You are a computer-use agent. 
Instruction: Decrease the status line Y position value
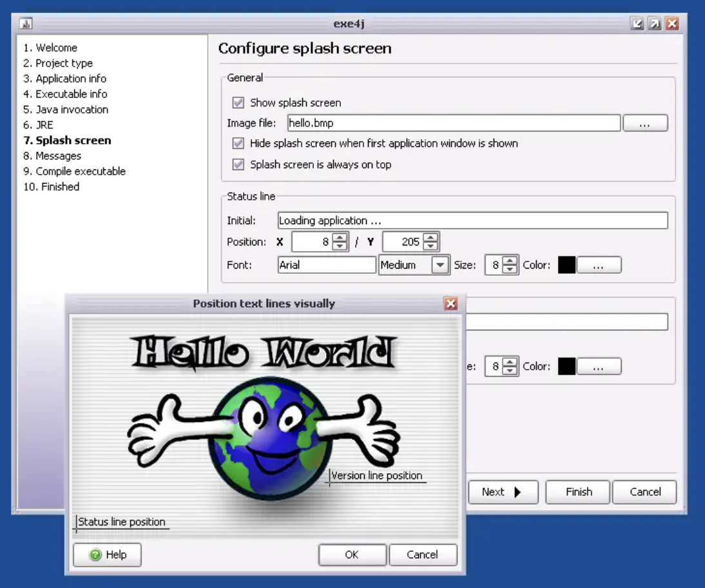(431, 247)
